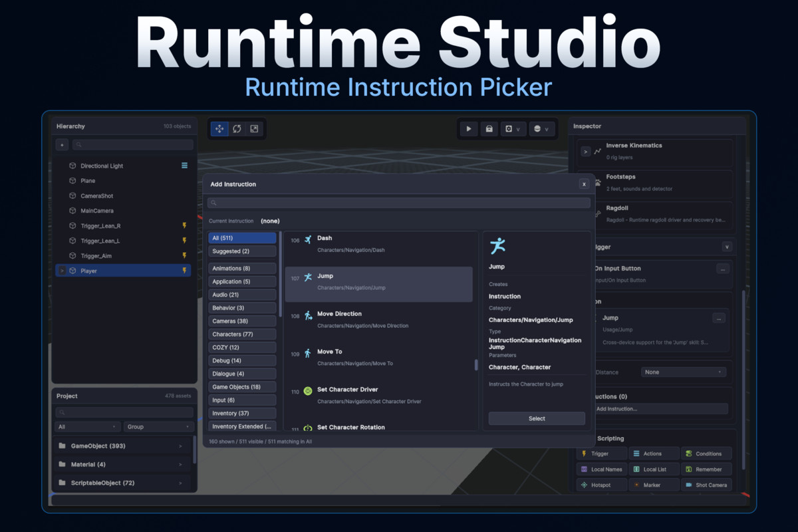
Task: Open the Distance None dropdown
Action: pyautogui.click(x=684, y=372)
